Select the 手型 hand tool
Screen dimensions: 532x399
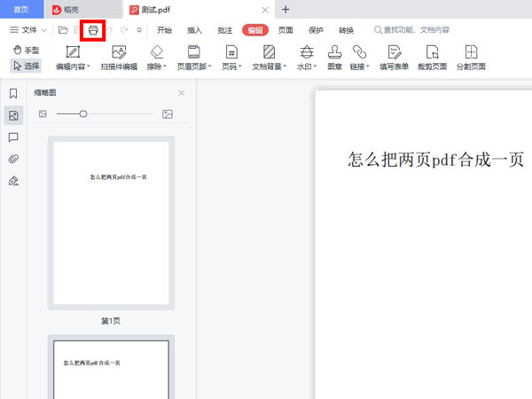tap(26, 51)
